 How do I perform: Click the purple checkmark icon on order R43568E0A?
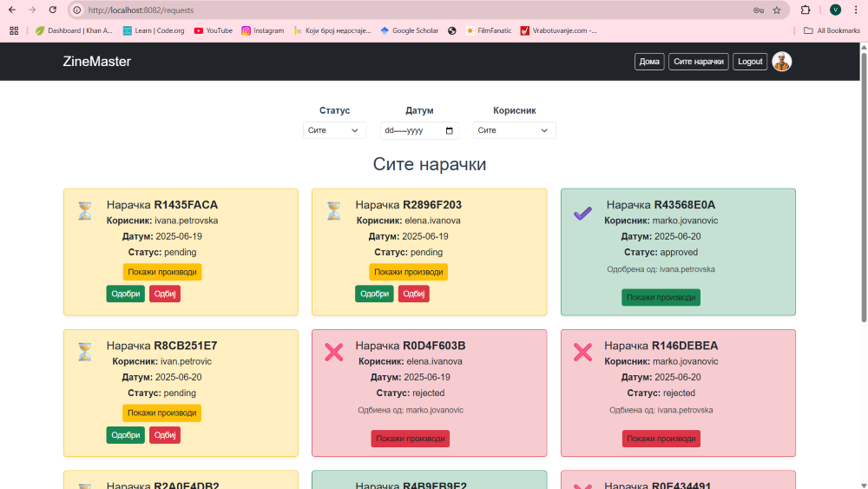582,213
